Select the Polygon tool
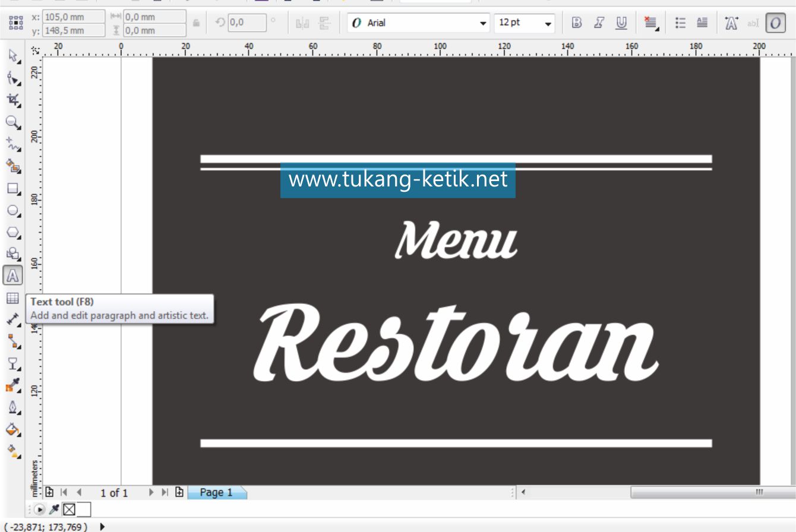This screenshot has height=532, width=796. tap(13, 232)
